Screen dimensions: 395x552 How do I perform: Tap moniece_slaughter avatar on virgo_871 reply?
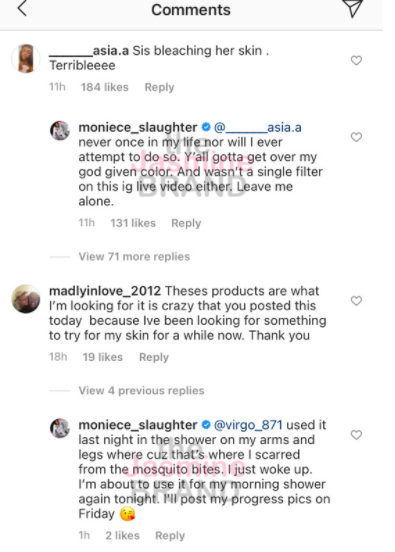coord(60,428)
